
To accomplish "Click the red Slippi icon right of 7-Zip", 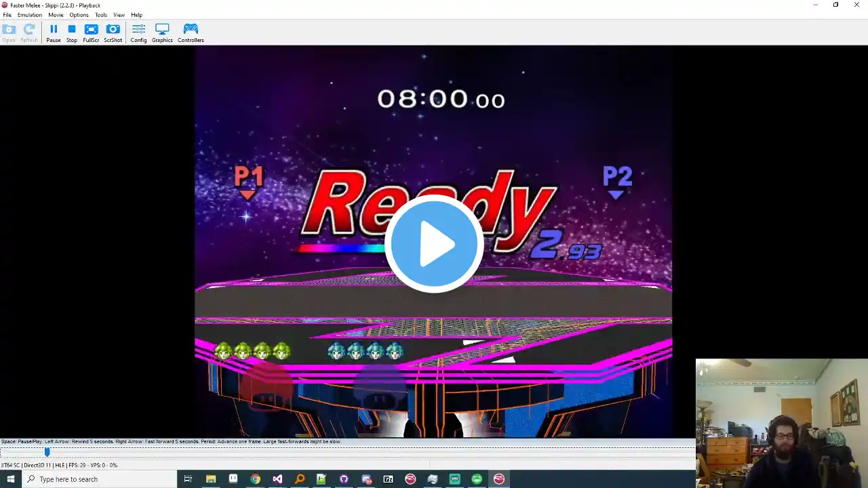I will point(410,479).
